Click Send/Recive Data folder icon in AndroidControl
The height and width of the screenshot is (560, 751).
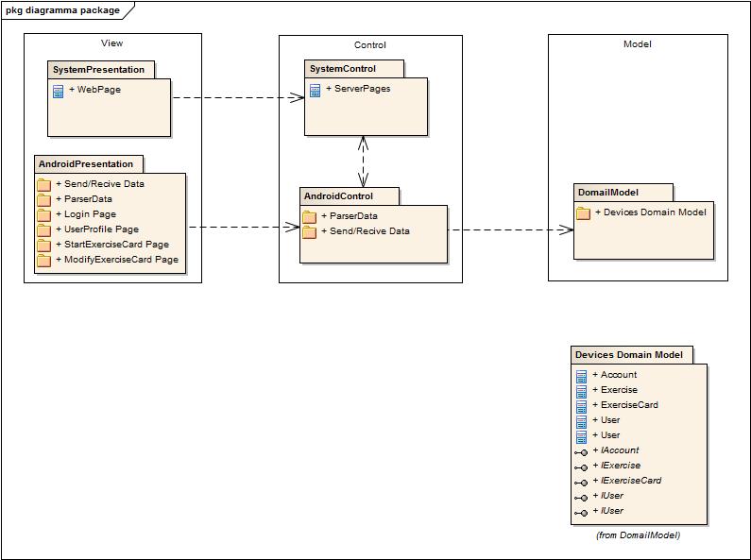point(309,231)
